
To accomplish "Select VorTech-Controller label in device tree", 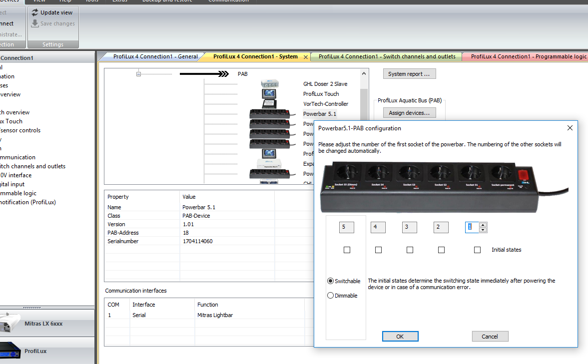I will coord(326,104).
